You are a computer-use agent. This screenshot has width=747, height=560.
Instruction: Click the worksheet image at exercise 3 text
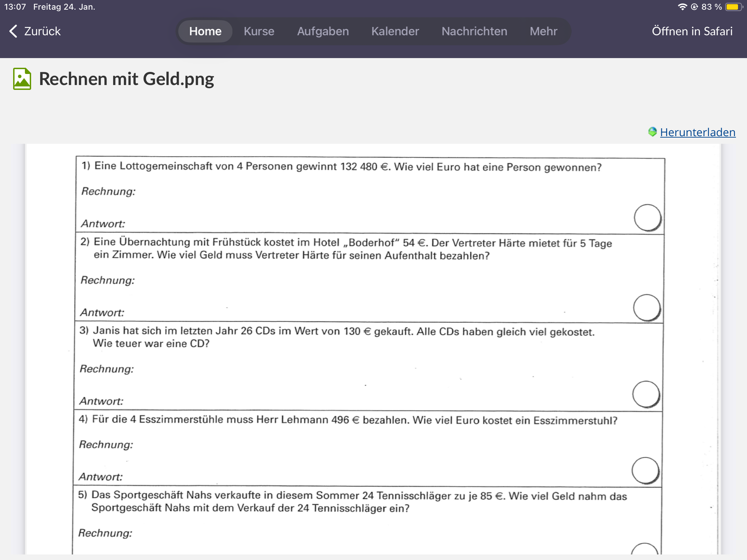[x=336, y=337]
